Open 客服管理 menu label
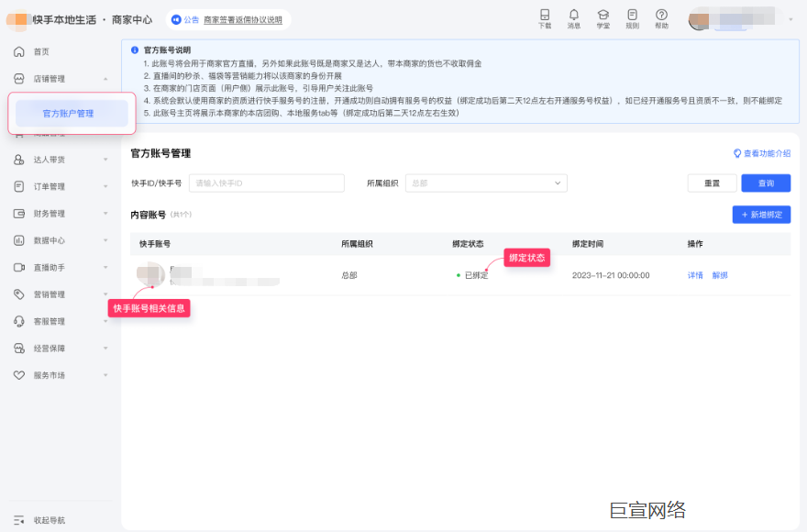The width and height of the screenshot is (807, 532). tap(50, 321)
